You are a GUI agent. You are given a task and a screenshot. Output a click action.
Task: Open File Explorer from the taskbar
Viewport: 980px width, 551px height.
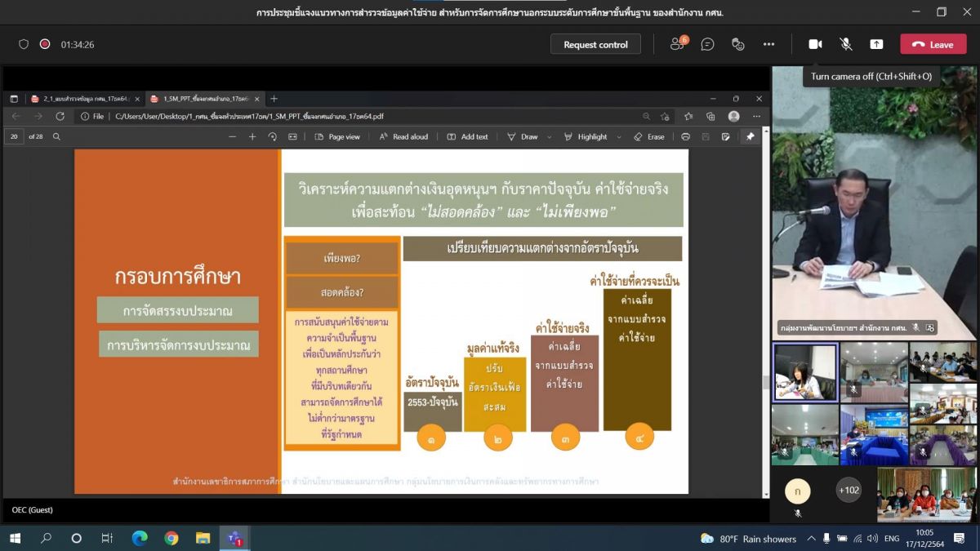click(x=203, y=538)
